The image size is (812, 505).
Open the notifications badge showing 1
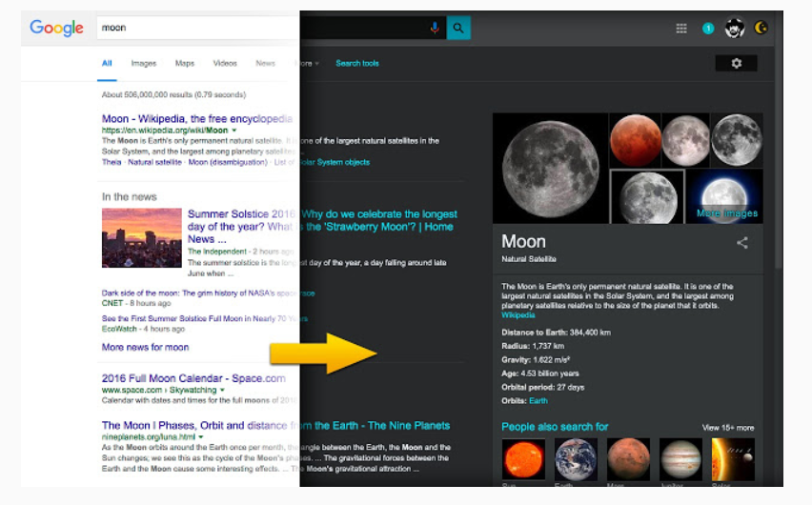tap(708, 29)
